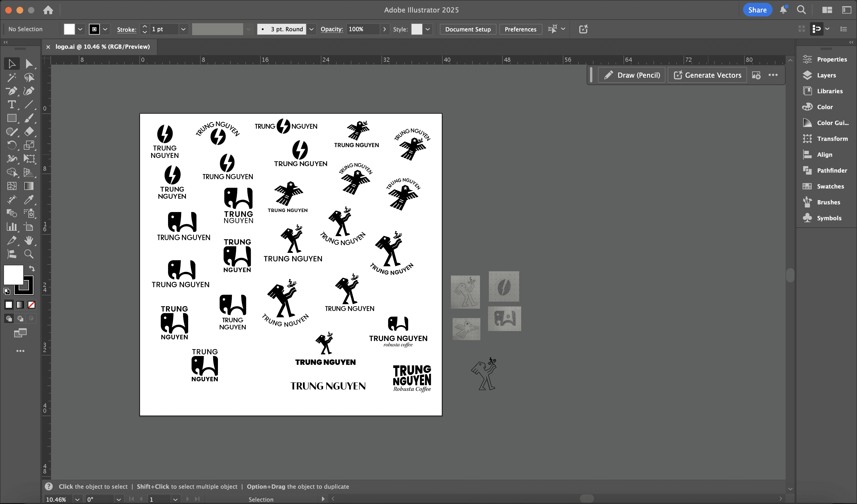The width and height of the screenshot is (857, 504).
Task: Open the Pathfinder panel
Action: coord(831,170)
